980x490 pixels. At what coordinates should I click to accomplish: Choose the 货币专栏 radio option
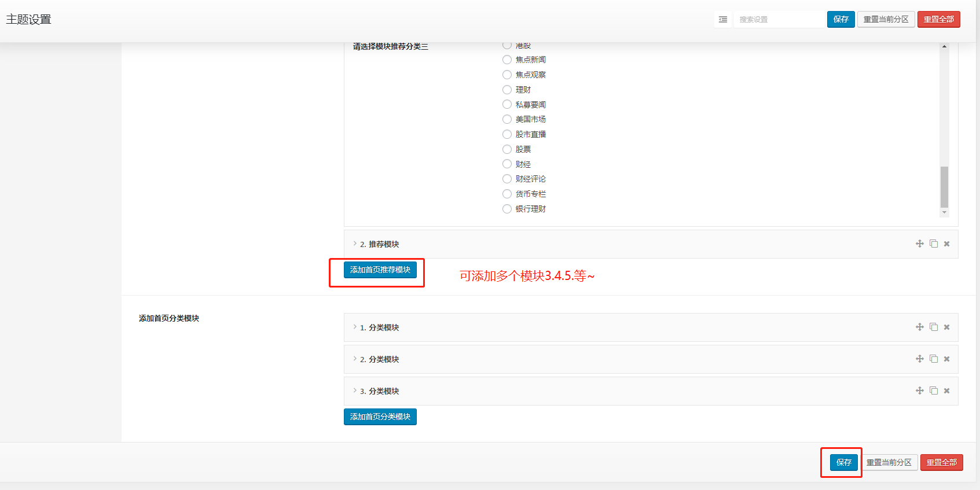click(x=507, y=194)
